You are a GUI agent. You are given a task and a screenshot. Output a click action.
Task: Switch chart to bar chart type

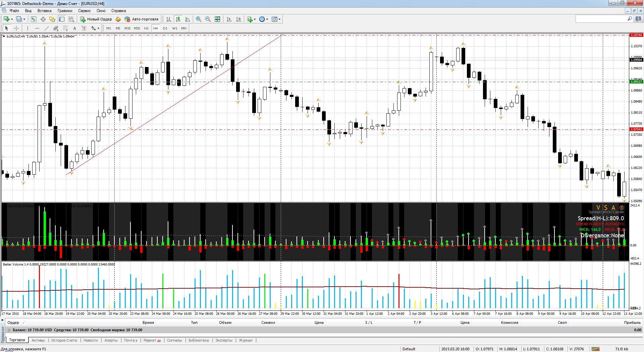(x=169, y=19)
